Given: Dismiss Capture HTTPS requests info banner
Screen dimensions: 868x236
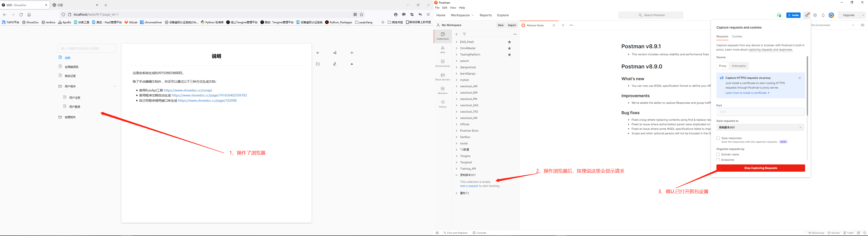Looking at the screenshot, I should 800,78.
